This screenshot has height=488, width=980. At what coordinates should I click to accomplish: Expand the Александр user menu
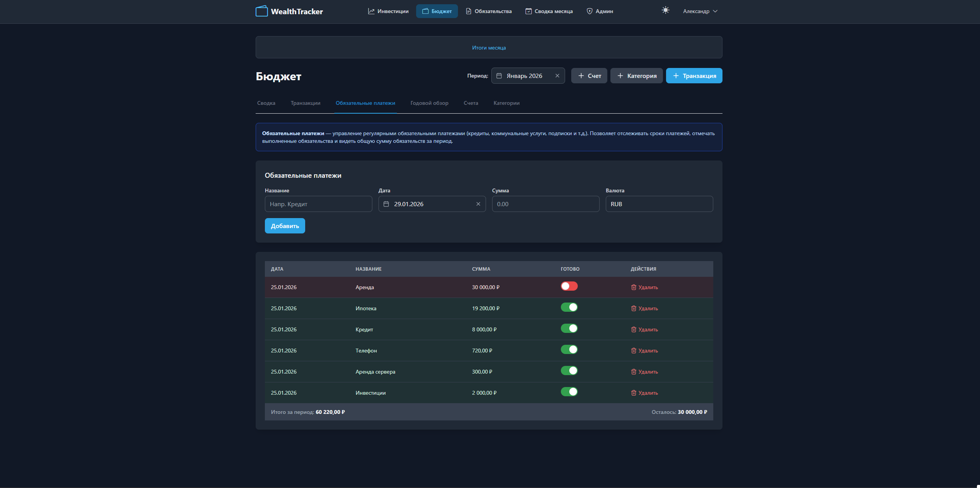click(700, 11)
